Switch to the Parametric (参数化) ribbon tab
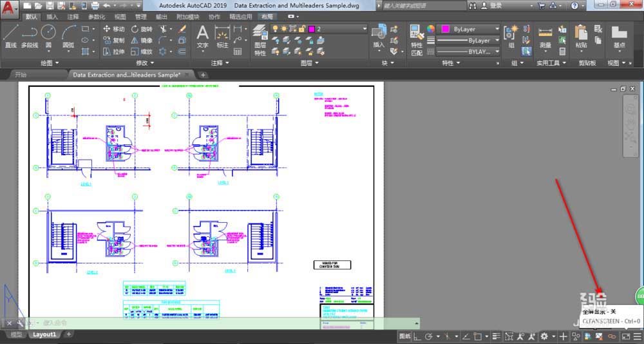 click(x=97, y=17)
